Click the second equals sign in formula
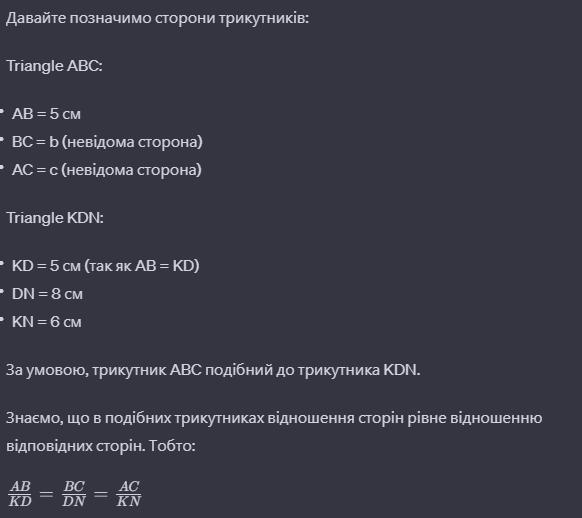Screen dimensions: 582x518 tap(101, 494)
